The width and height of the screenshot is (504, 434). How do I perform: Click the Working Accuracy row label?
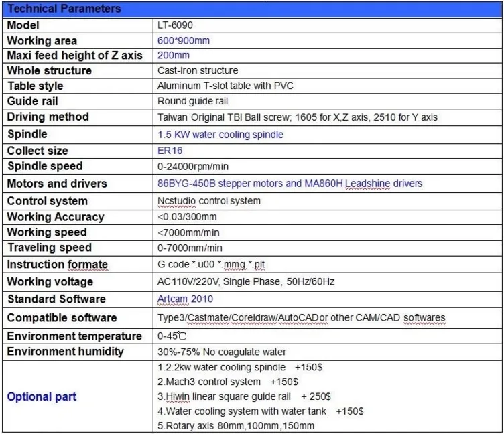tap(56, 217)
